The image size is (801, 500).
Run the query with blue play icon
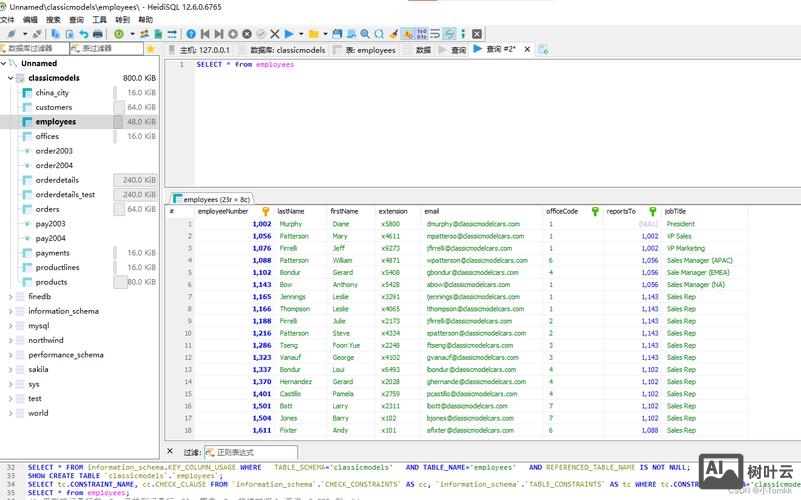(x=289, y=34)
